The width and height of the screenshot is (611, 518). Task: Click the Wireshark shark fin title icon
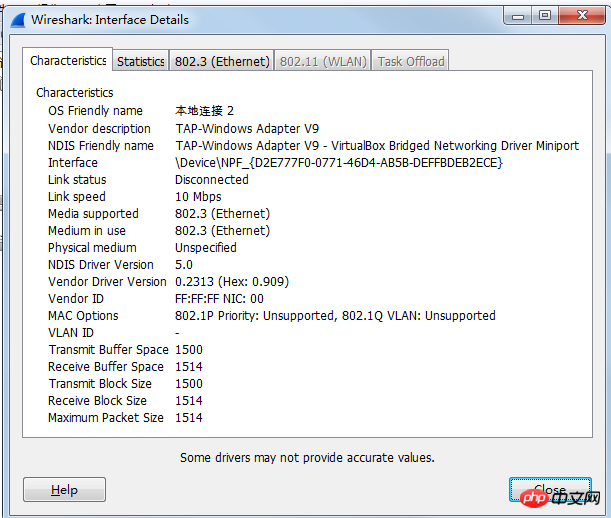click(18, 20)
